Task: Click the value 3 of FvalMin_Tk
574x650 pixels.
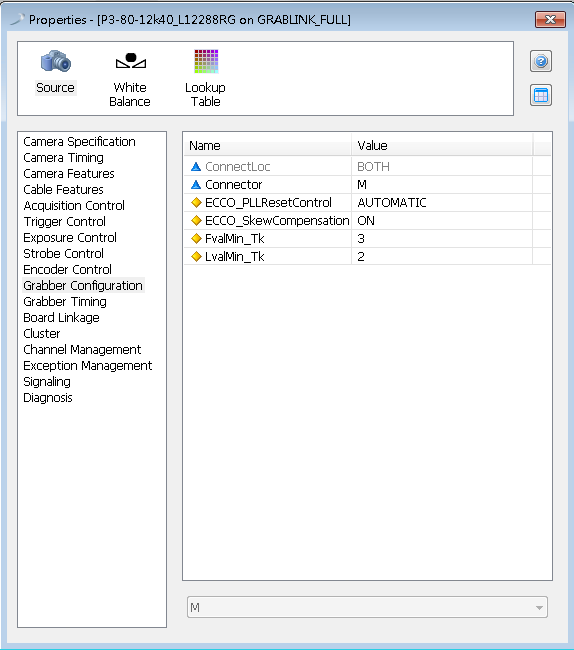Action: pos(361,239)
